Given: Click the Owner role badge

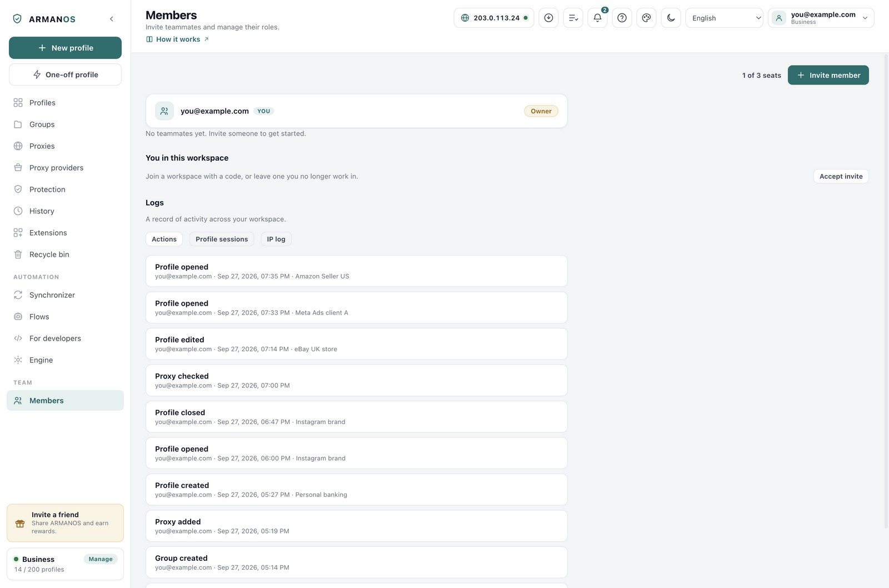Looking at the screenshot, I should coord(541,111).
